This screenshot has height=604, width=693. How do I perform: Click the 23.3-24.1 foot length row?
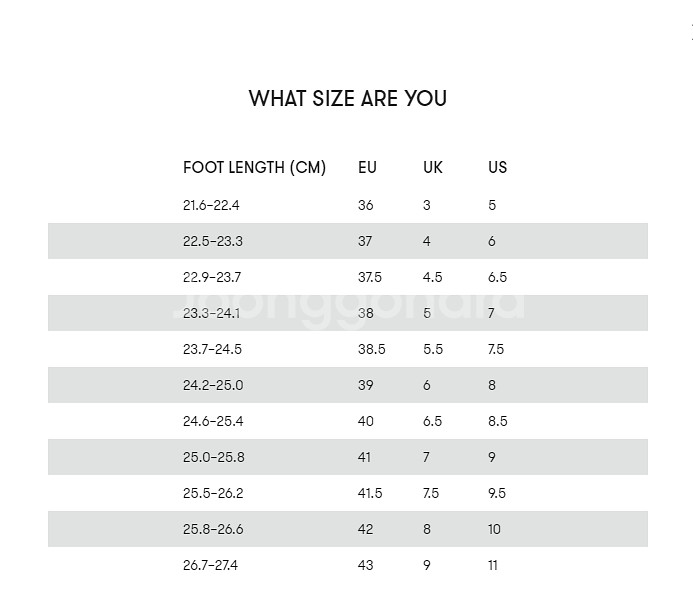tap(348, 313)
